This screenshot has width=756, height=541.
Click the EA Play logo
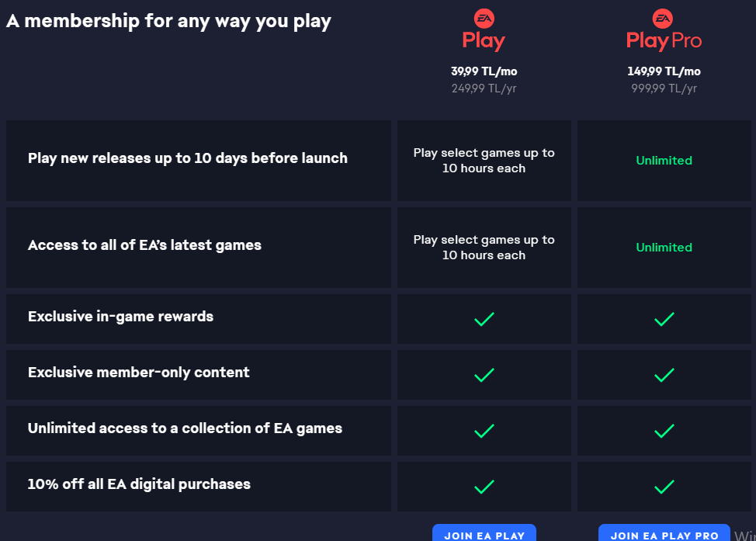coord(484,30)
